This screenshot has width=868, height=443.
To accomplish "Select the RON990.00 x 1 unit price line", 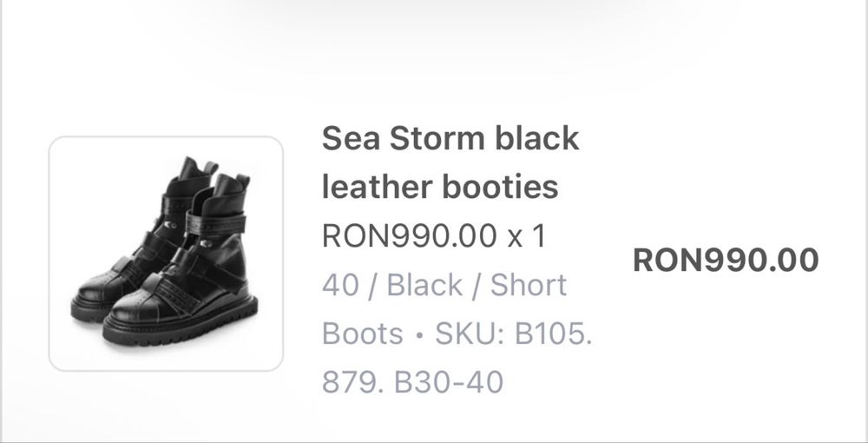I will pyautogui.click(x=433, y=236).
